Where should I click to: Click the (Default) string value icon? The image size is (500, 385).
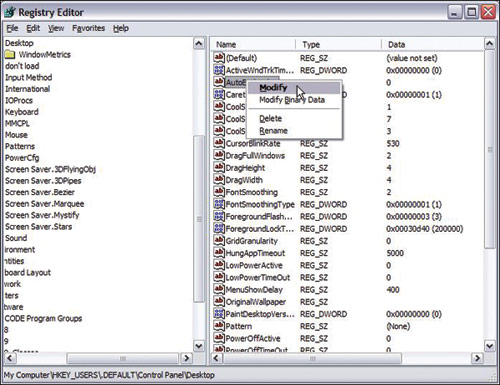pyautogui.click(x=219, y=58)
